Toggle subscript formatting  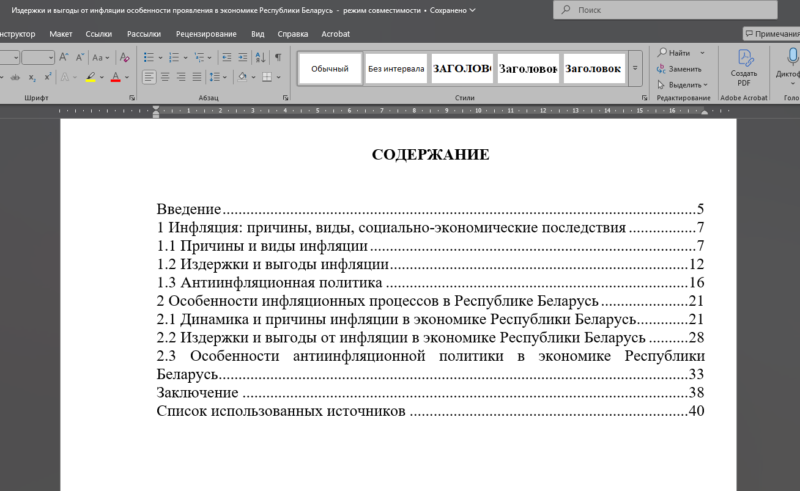tap(32, 77)
